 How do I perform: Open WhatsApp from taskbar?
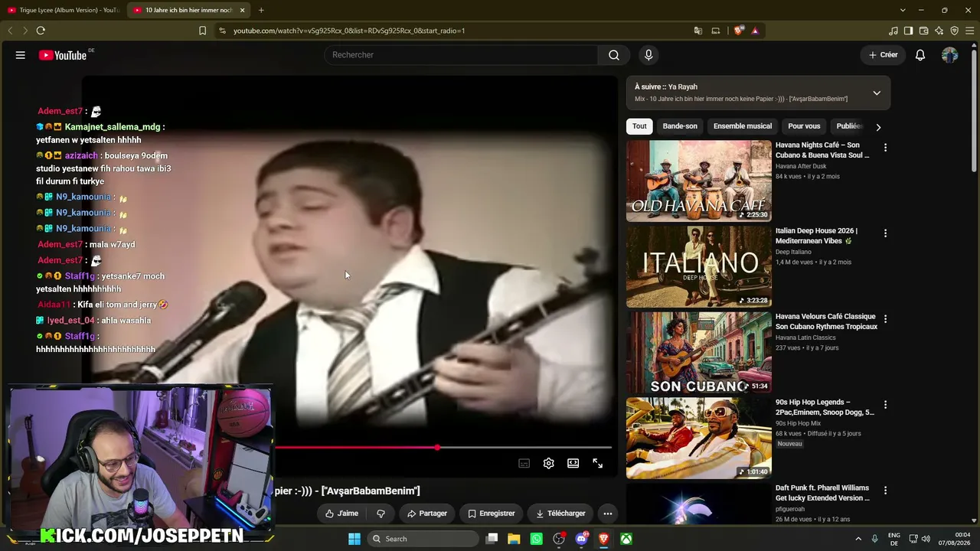(536, 539)
